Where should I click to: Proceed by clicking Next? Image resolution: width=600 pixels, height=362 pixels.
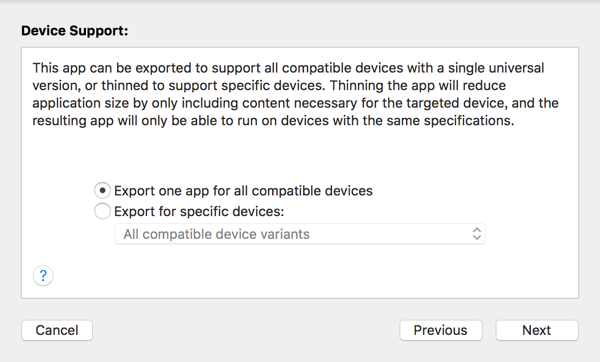click(x=537, y=330)
